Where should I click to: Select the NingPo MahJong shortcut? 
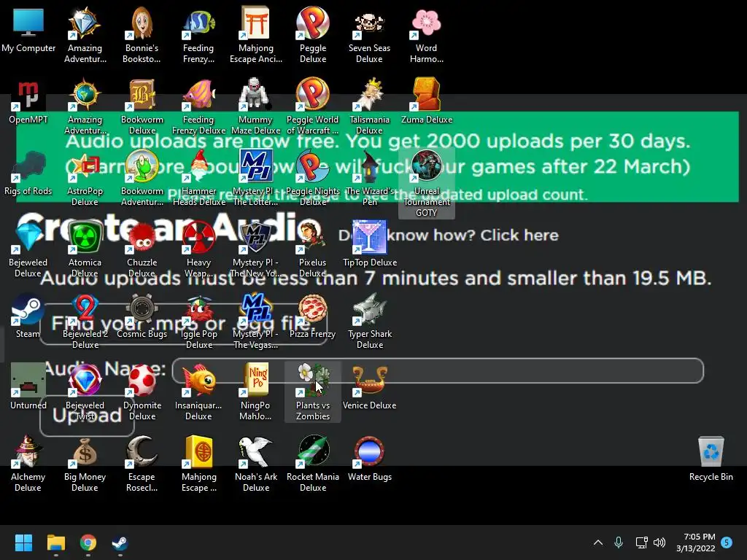pyautogui.click(x=256, y=393)
